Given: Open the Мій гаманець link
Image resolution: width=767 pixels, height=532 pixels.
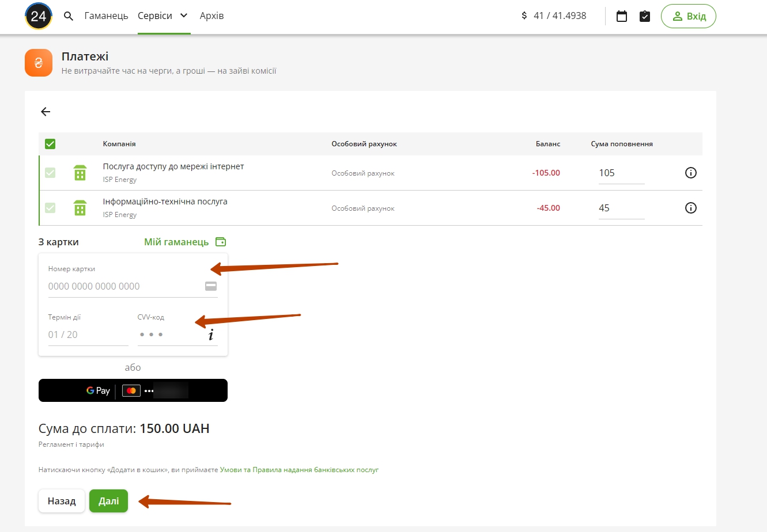Looking at the screenshot, I should (x=176, y=242).
